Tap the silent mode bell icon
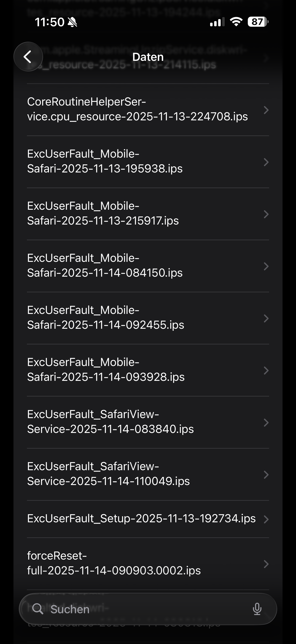The width and height of the screenshot is (296, 644). coord(72,22)
